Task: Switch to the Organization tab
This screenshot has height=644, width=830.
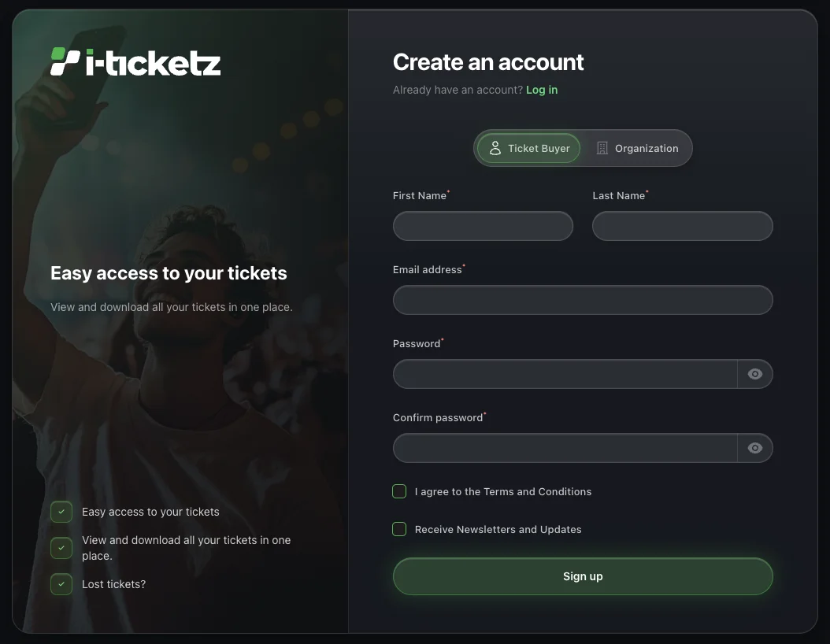Action: (x=638, y=148)
